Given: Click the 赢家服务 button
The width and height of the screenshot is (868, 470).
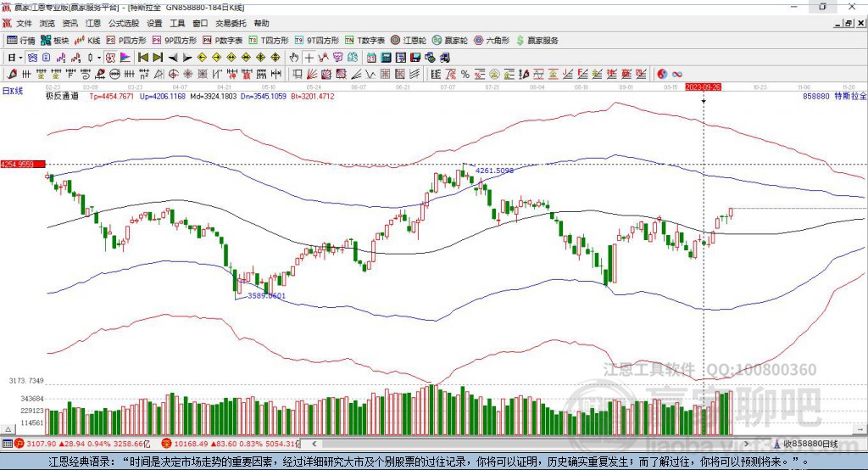Looking at the screenshot, I should pyautogui.click(x=537, y=41).
